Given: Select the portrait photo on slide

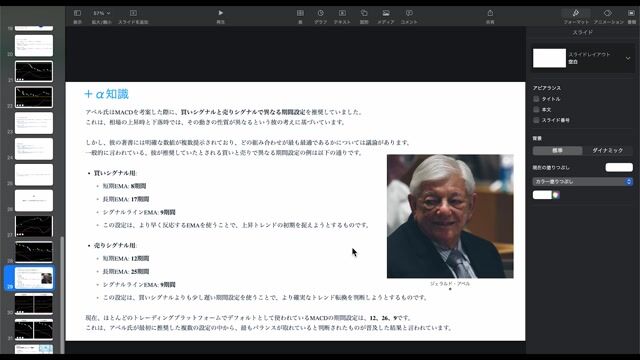Looking at the screenshot, I should point(450,216).
